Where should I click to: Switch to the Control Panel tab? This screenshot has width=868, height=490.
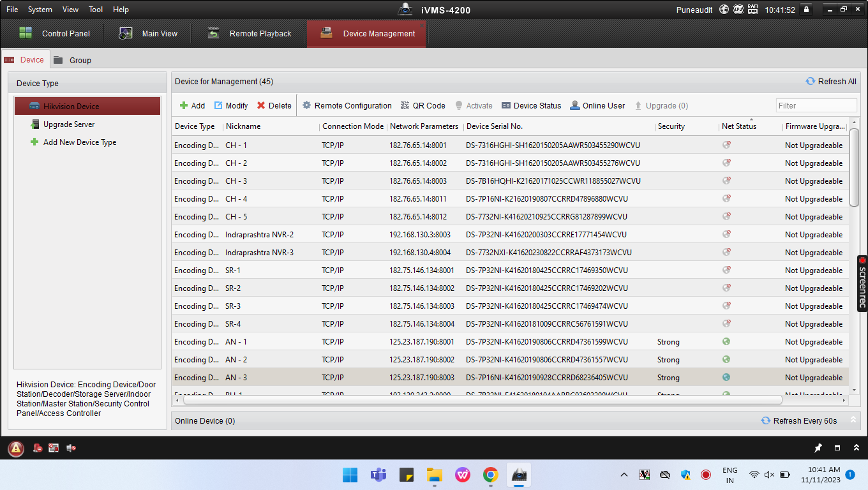click(x=54, y=34)
